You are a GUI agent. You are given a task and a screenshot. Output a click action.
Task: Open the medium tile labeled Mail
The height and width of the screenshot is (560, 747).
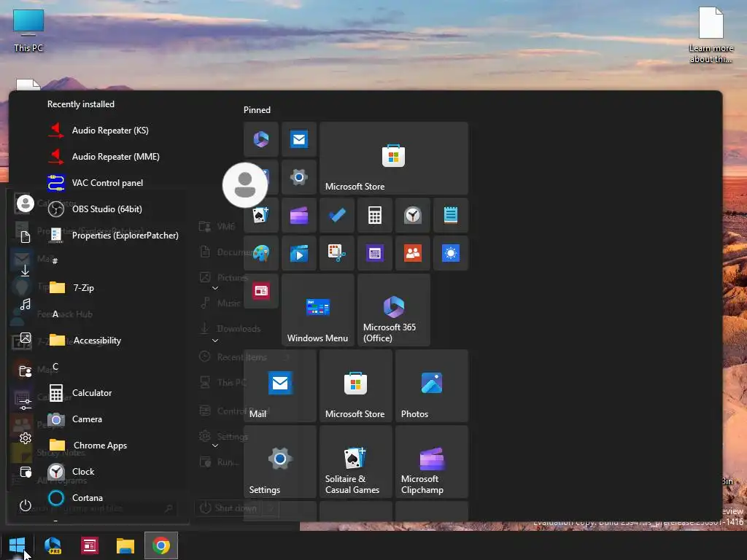tap(280, 386)
